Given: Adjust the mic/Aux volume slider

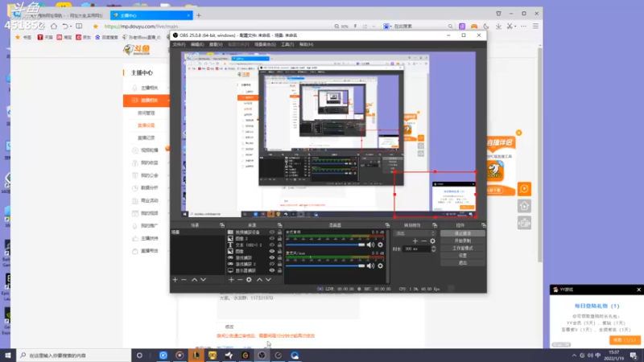Looking at the screenshot, I should (x=325, y=265).
